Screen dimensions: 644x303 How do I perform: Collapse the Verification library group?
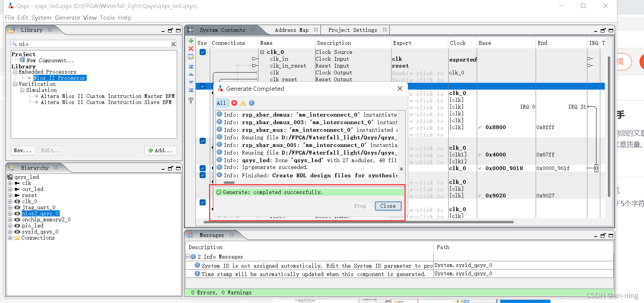click(x=15, y=84)
